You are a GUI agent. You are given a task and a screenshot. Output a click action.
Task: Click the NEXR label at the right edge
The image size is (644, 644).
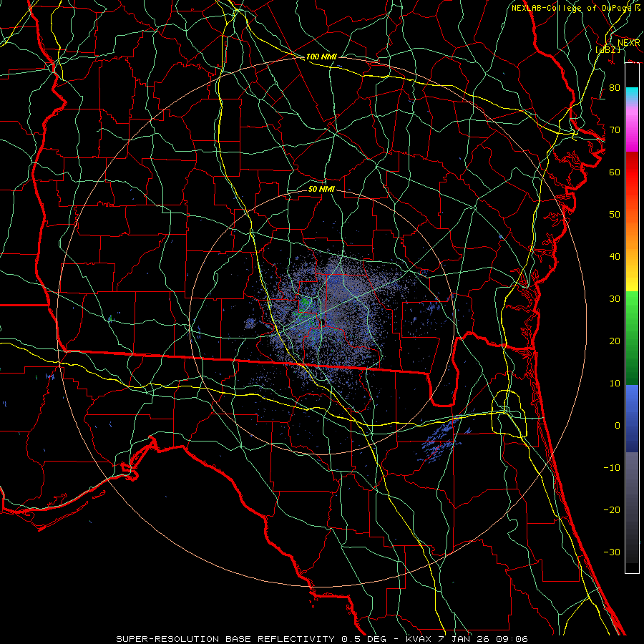(x=629, y=43)
